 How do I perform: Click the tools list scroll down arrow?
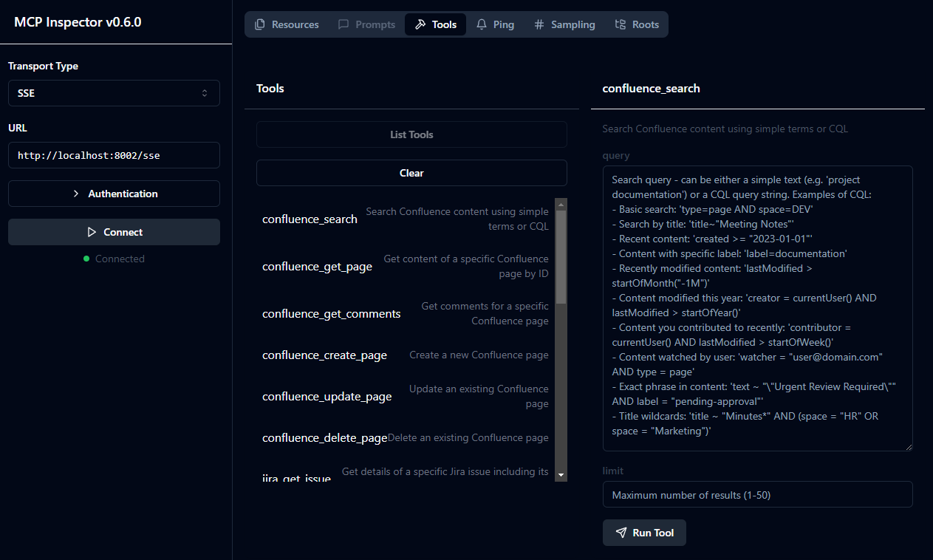click(x=561, y=475)
